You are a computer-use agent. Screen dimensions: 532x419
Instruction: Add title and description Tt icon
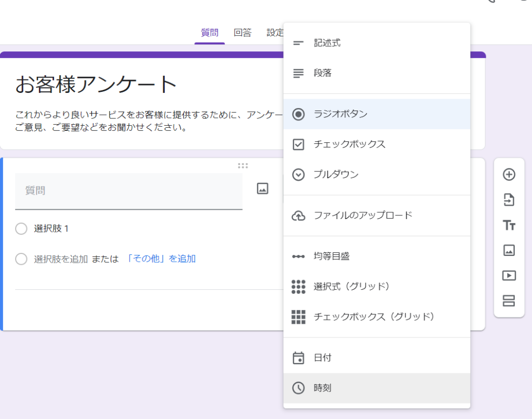pos(509,225)
